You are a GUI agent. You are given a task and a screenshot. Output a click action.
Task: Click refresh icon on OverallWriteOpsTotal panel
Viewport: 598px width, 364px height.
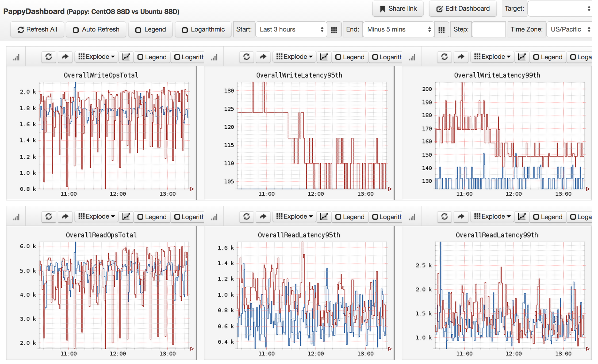click(x=49, y=57)
